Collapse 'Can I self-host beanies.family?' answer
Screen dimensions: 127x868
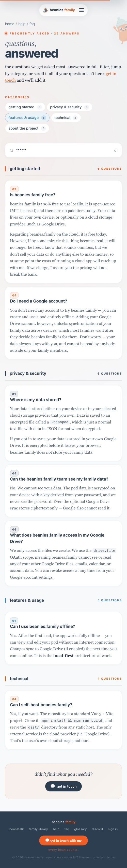pyautogui.click(x=41, y=705)
